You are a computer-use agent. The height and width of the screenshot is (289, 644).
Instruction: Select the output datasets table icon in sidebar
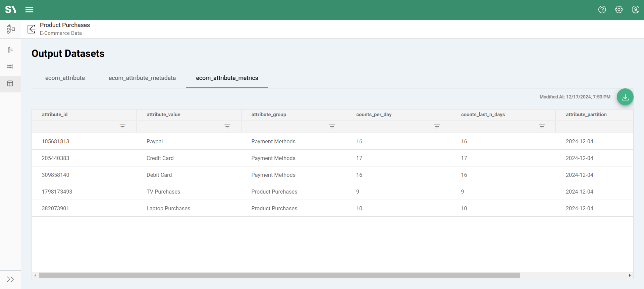tap(10, 84)
